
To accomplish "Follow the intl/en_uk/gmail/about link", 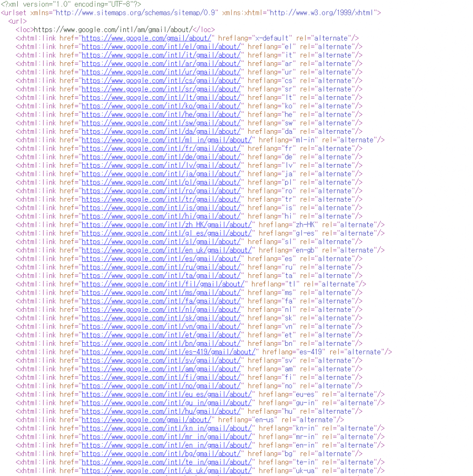I will pyautogui.click(x=167, y=251).
